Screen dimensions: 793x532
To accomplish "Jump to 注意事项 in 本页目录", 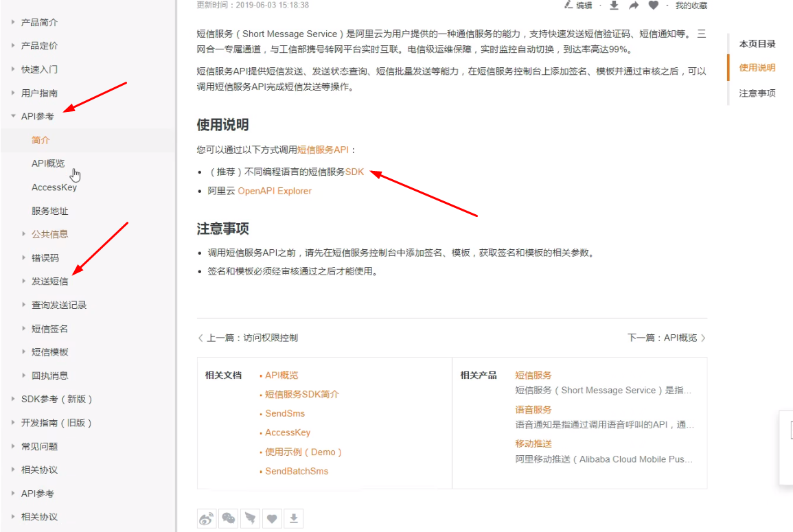I will click(757, 93).
